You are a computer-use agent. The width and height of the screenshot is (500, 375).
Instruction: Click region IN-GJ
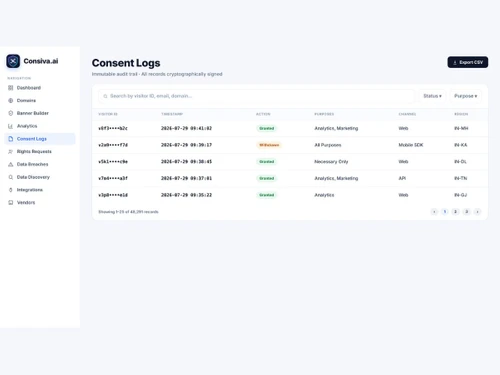pos(461,195)
